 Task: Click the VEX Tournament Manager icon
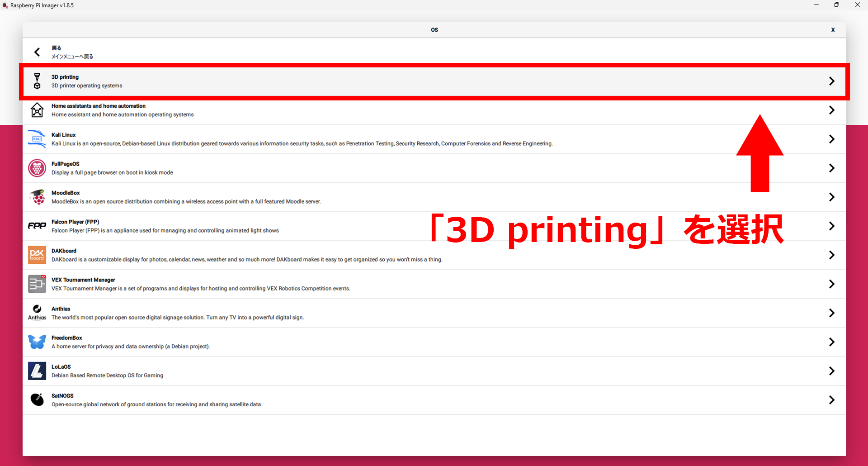37,284
